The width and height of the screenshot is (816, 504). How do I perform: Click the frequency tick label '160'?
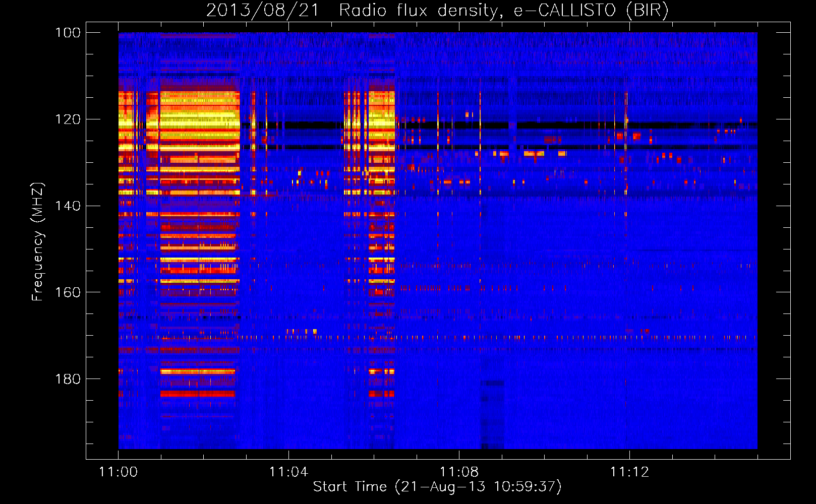(x=68, y=293)
